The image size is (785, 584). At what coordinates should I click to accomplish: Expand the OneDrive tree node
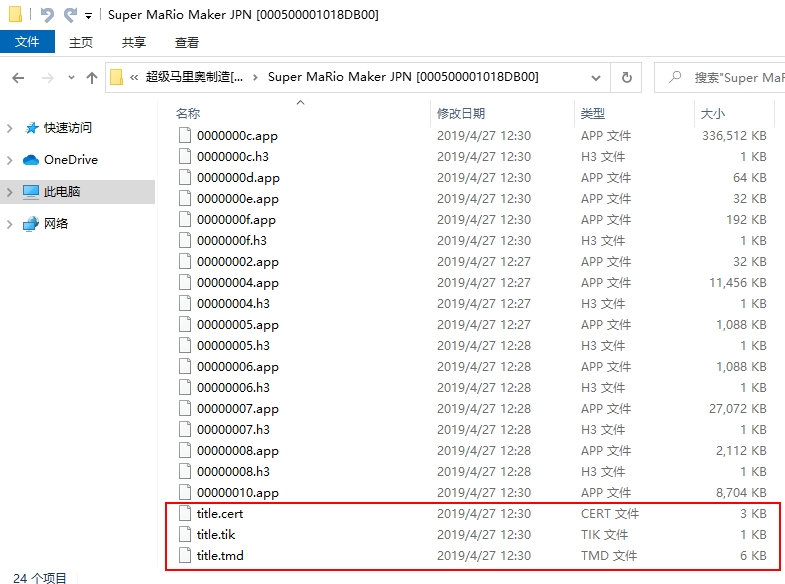click(x=10, y=160)
